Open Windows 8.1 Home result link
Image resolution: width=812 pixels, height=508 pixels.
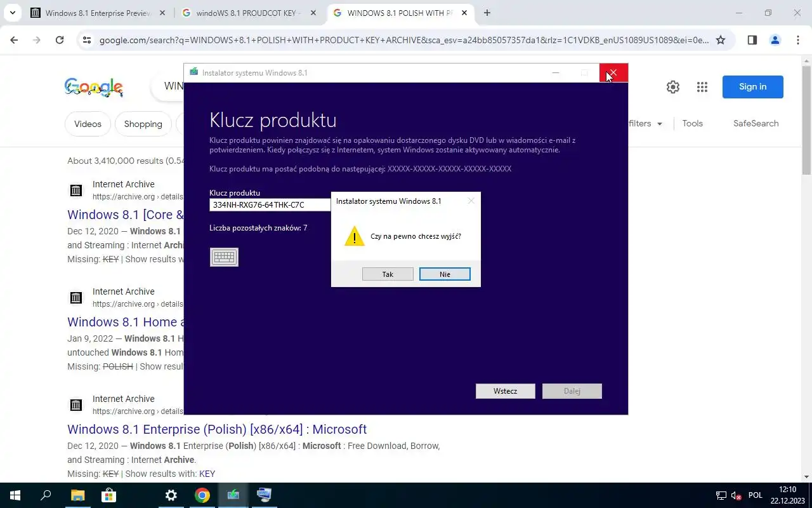point(126,322)
